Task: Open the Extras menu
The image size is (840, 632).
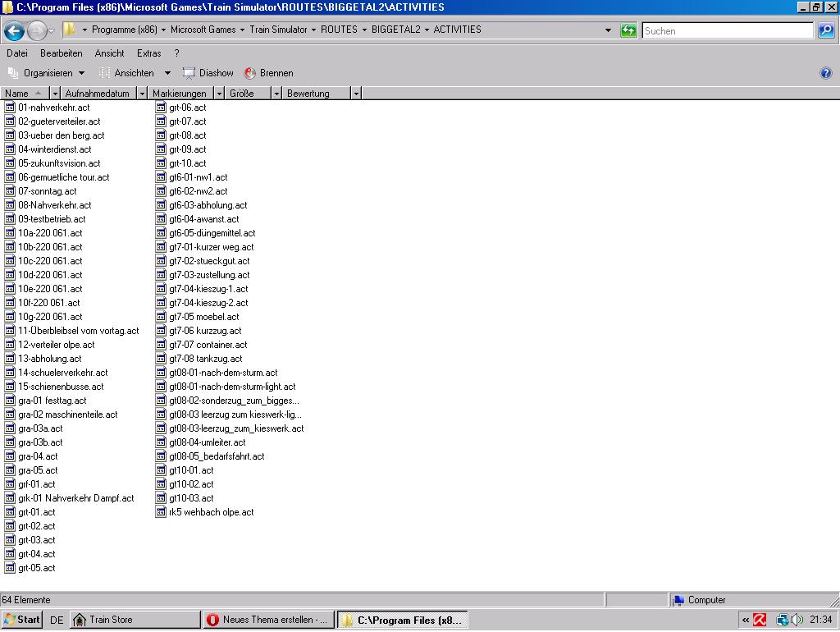Action: point(148,53)
